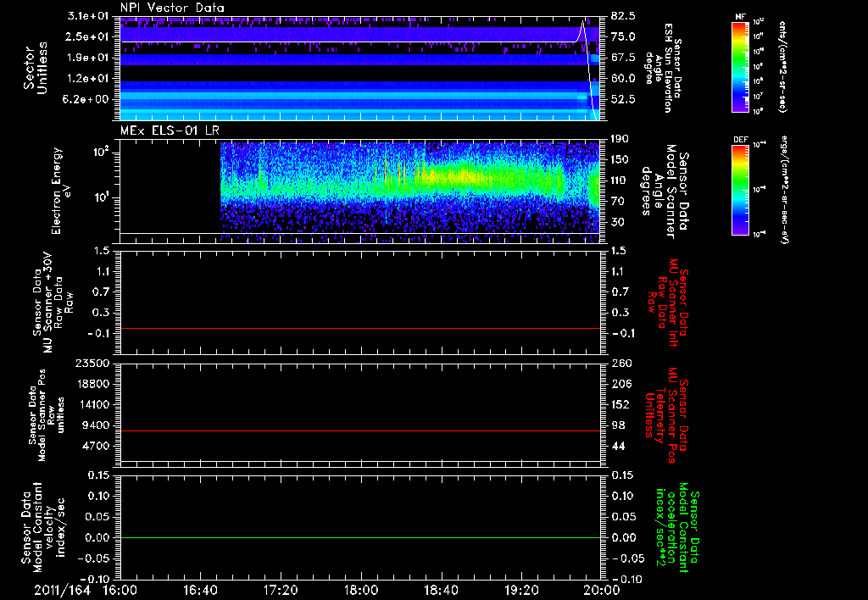Screen dimensions: 868x600
Task: Click the white sun elevation curve peak
Action: coord(582,22)
